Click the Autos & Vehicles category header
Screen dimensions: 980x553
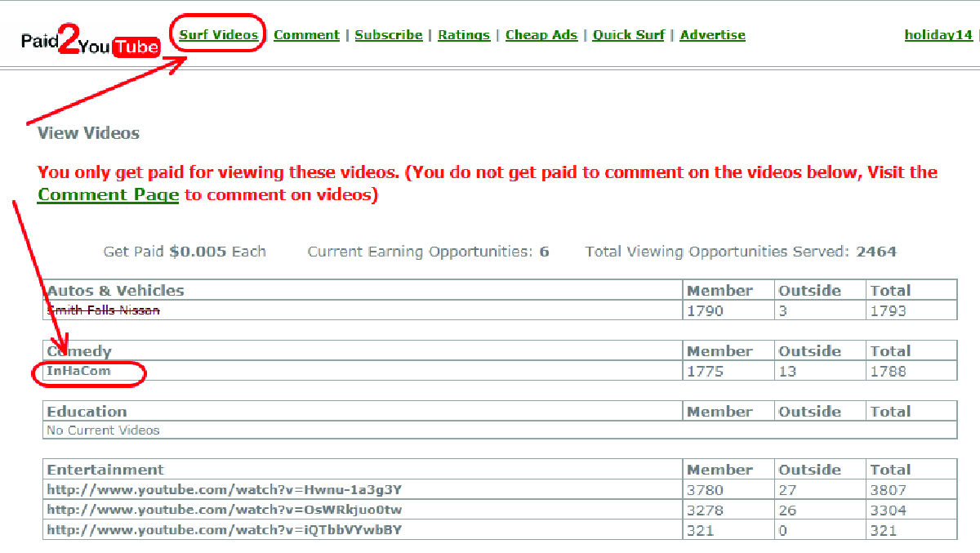pyautogui.click(x=116, y=290)
